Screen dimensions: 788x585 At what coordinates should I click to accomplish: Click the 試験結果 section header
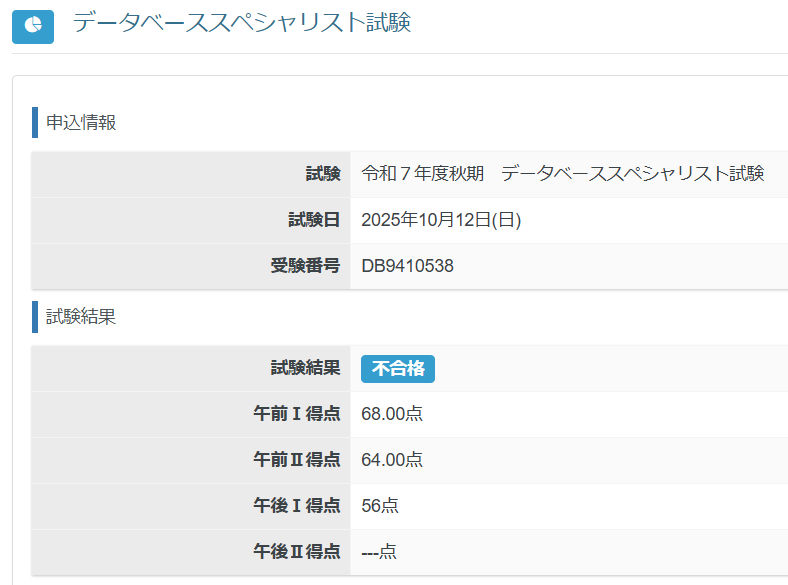(x=81, y=317)
